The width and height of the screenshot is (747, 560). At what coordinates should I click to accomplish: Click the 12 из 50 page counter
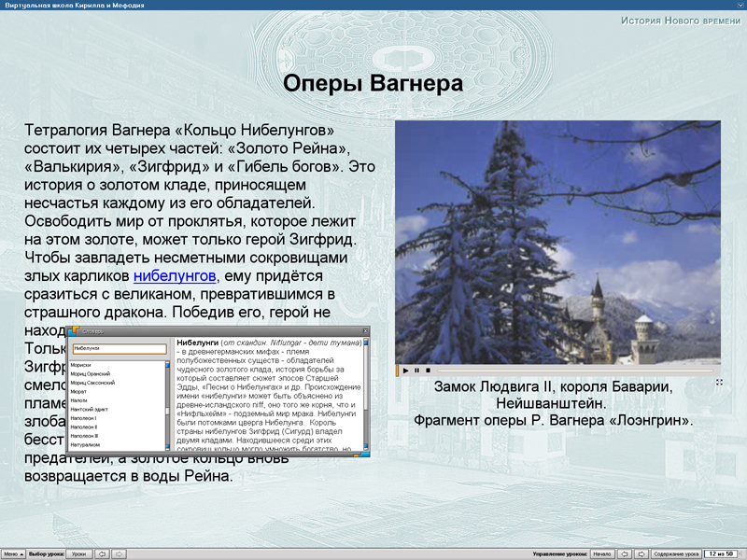[x=721, y=552]
